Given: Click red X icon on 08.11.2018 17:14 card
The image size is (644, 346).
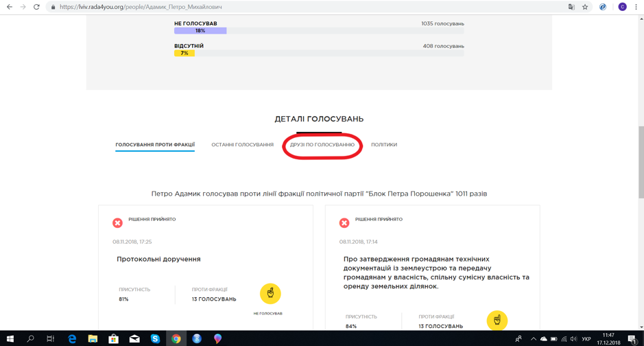Looking at the screenshot, I should coord(344,222).
